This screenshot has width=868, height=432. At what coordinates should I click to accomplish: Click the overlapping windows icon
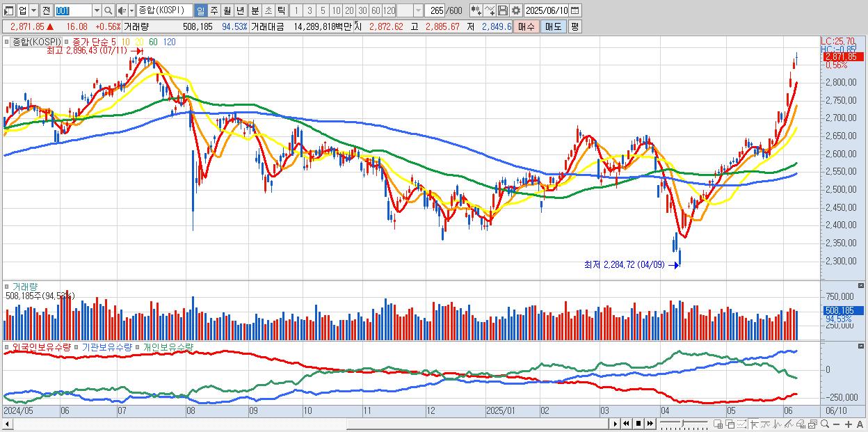(x=730, y=424)
